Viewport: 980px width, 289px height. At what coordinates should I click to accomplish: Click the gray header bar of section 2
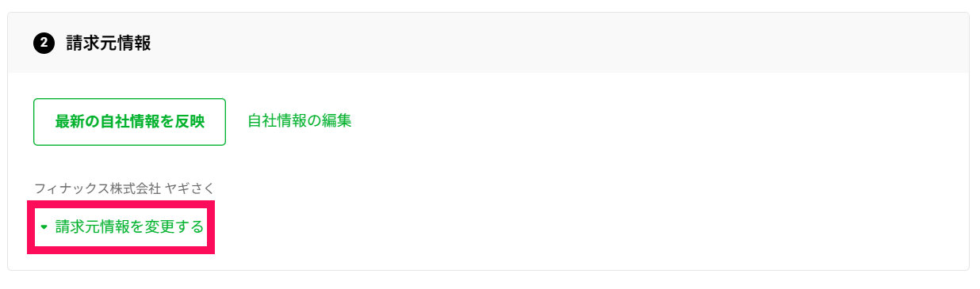pos(488,43)
